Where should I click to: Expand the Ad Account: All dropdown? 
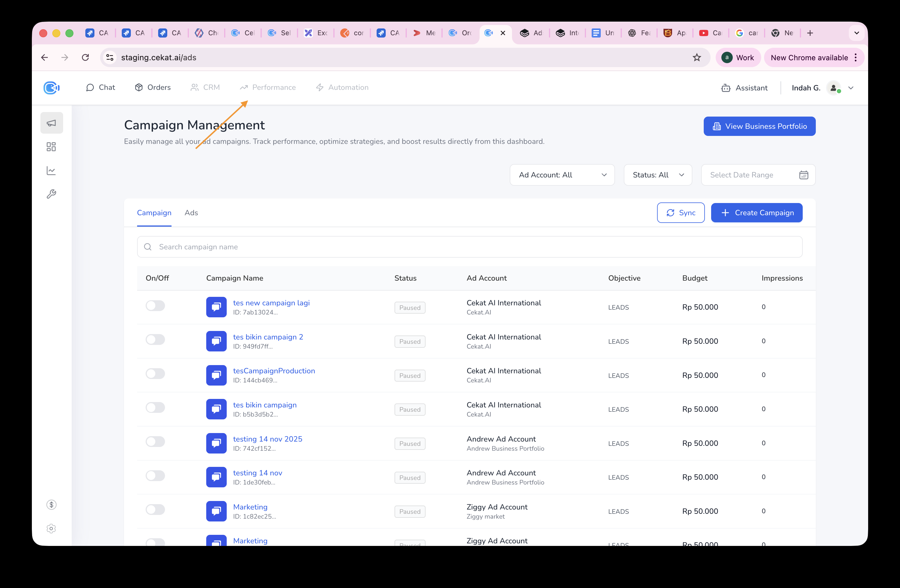pos(562,175)
